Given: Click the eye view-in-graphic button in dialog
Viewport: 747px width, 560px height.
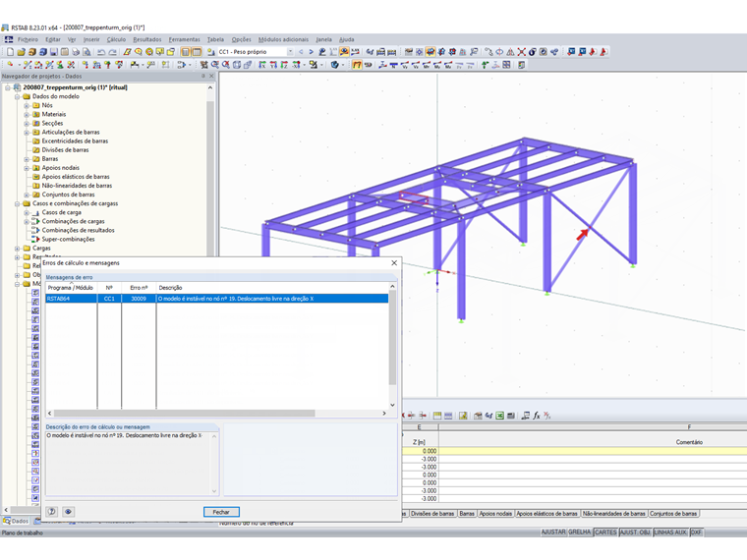Looking at the screenshot, I should tap(68, 512).
